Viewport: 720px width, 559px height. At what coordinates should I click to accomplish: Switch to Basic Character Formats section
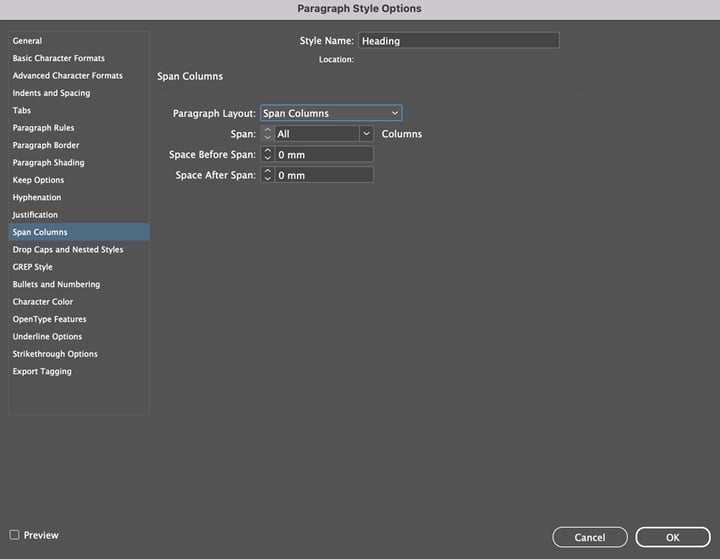click(58, 58)
